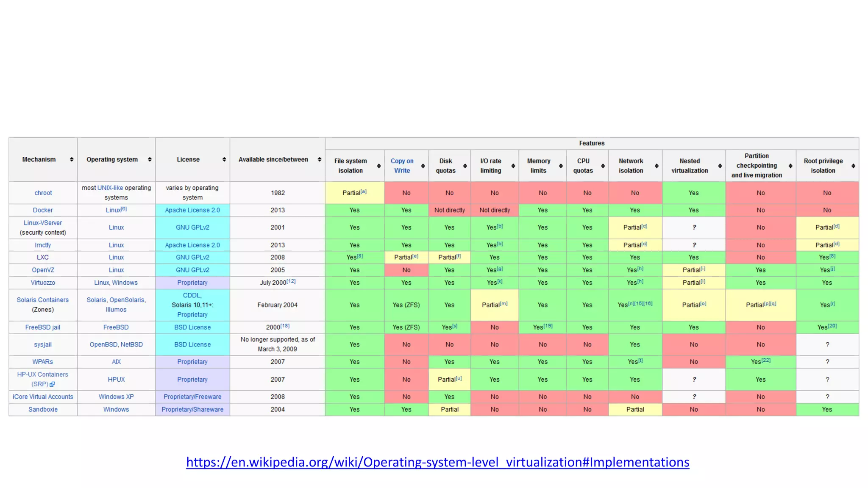Select the 'Features' group header
The width and height of the screenshot is (868, 488).
coord(592,144)
